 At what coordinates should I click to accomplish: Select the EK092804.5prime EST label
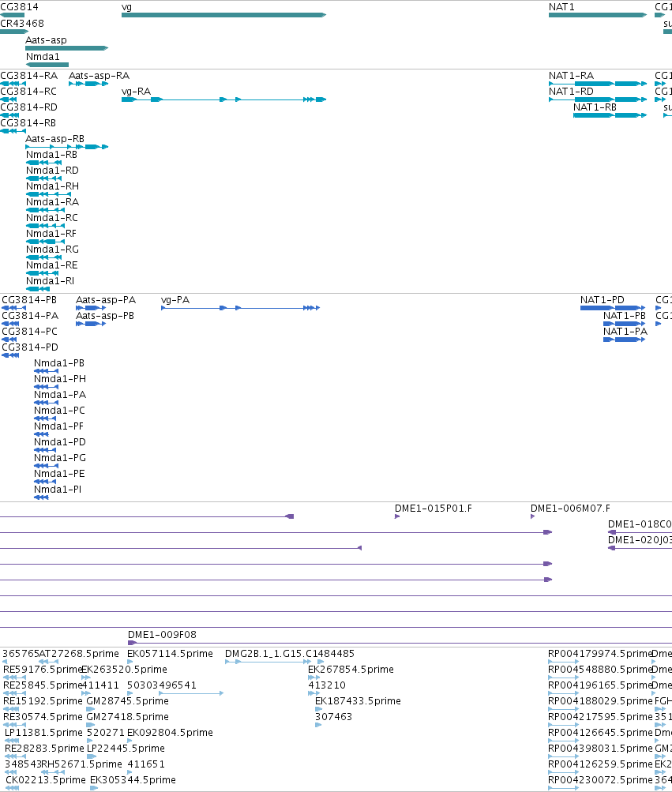171,733
